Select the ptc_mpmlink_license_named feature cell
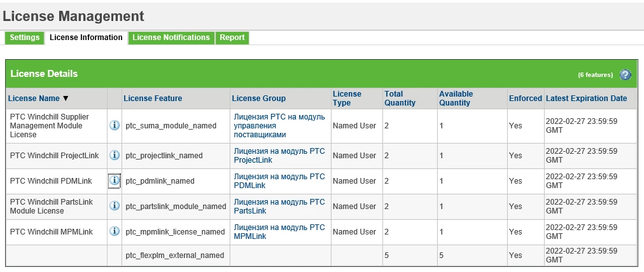This screenshot has width=644, height=272. pos(175,232)
